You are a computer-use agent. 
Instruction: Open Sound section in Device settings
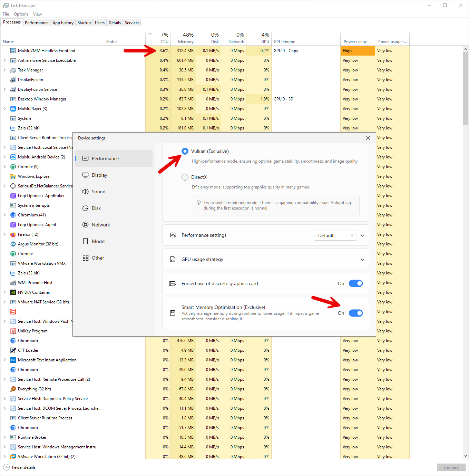[x=114, y=192]
